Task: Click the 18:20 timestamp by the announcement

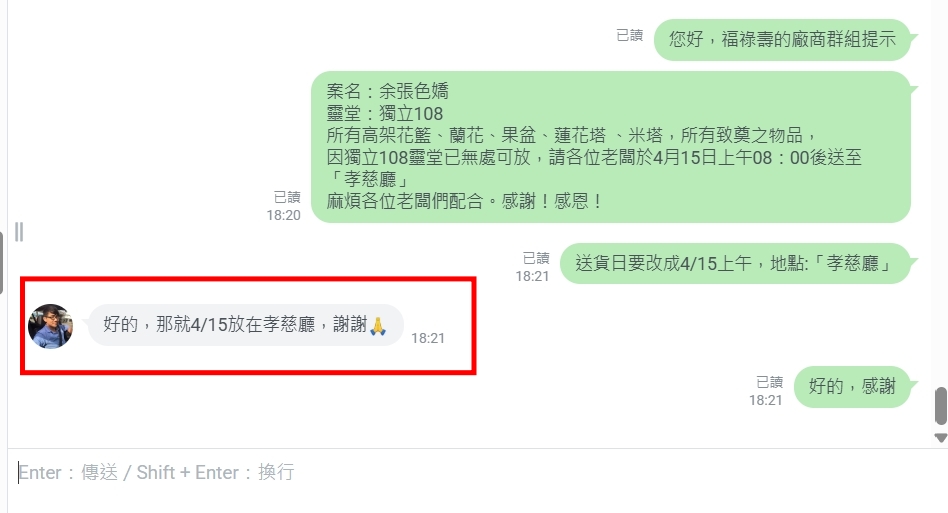Action: click(284, 215)
